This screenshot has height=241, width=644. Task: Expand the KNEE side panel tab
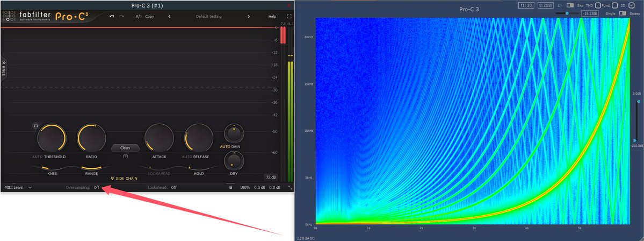(4, 69)
